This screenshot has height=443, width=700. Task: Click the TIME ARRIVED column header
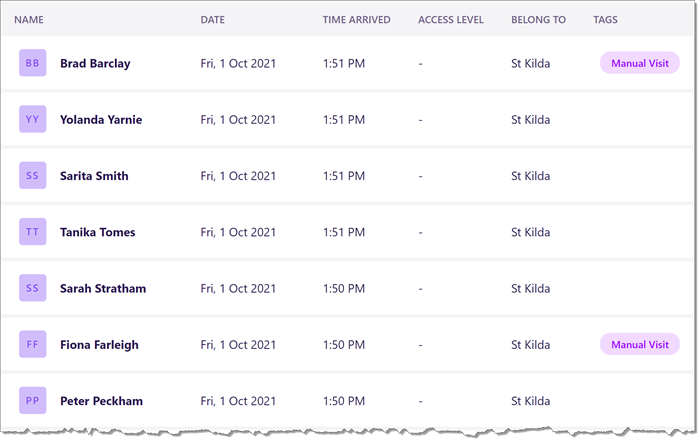(x=356, y=20)
